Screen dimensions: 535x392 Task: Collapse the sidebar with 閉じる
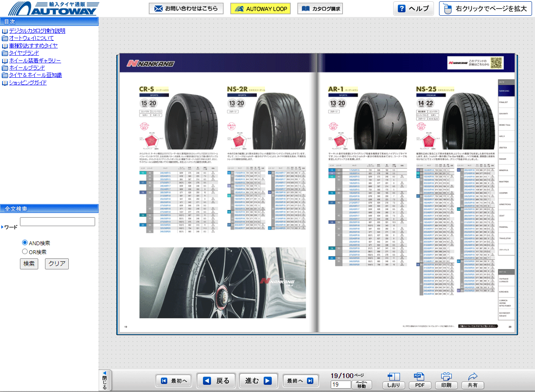104,380
